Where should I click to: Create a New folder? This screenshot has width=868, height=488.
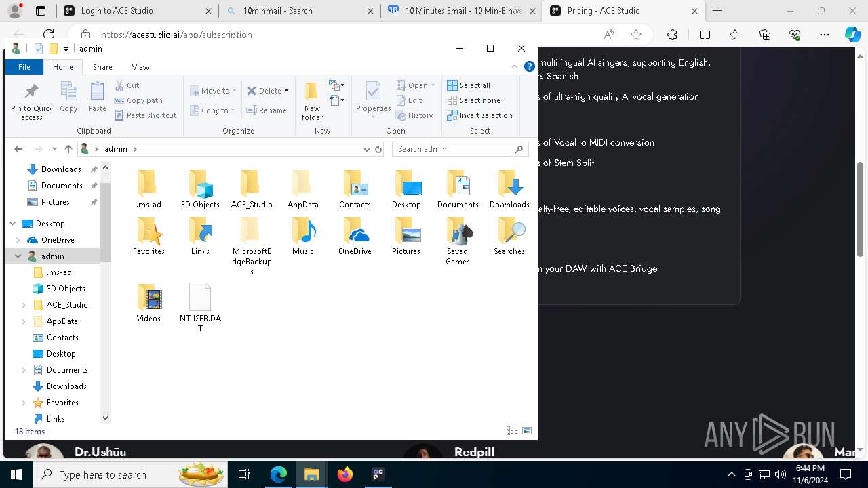click(312, 102)
